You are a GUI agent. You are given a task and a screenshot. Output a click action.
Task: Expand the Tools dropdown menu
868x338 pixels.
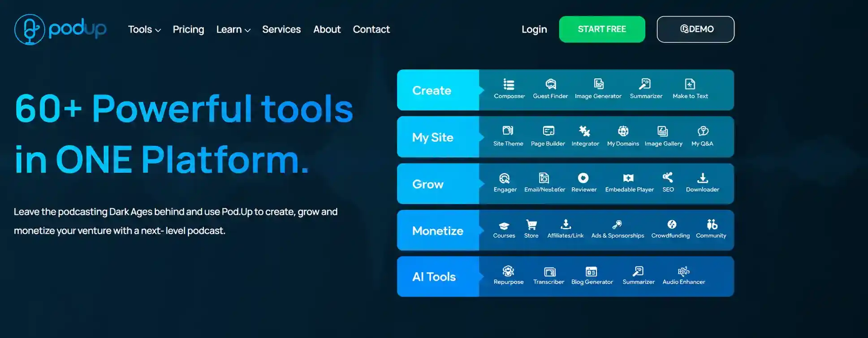coord(144,30)
